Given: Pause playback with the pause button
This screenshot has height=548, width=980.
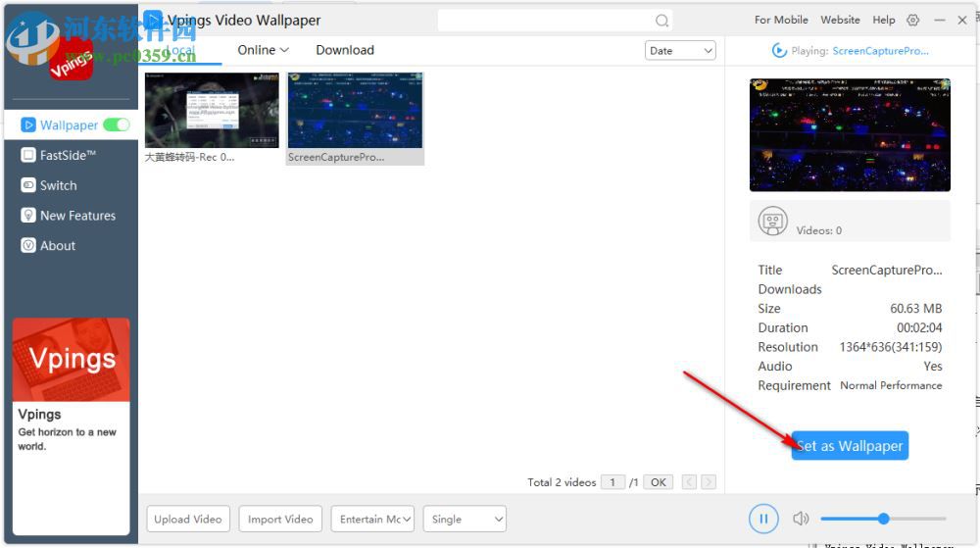Looking at the screenshot, I should 763,518.
